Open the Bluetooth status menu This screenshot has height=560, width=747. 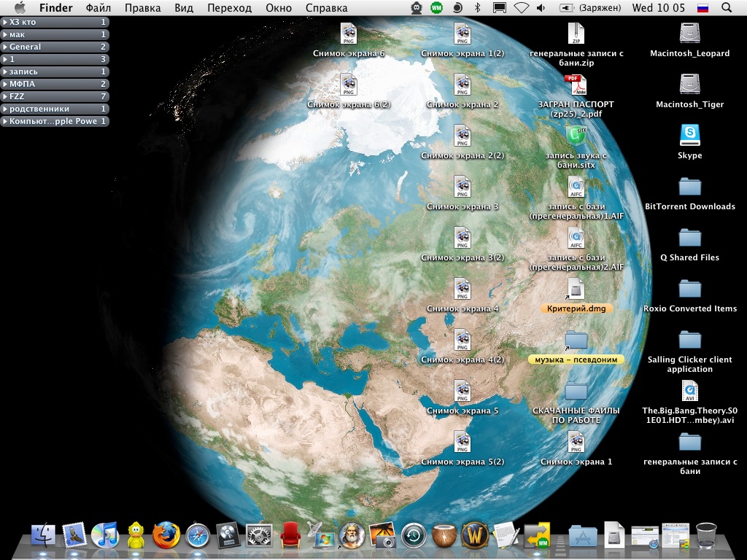click(477, 7)
